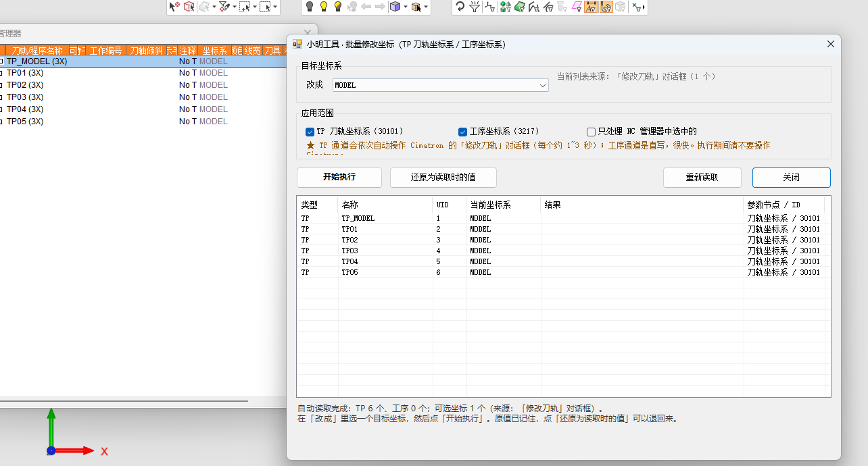
Task: Select TP04 (3X) row in NC manager
Action: 142,109
